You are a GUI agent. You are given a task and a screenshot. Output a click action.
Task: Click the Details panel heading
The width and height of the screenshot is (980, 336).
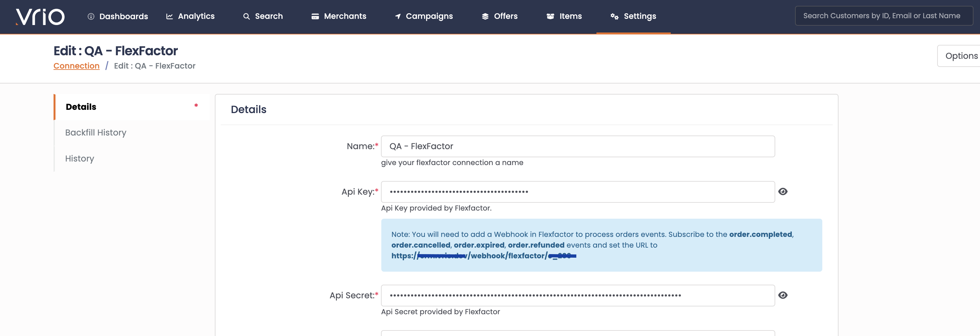pos(249,110)
